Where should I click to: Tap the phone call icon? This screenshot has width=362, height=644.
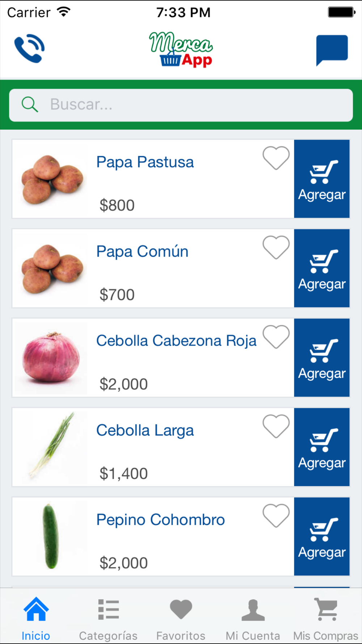(30, 49)
